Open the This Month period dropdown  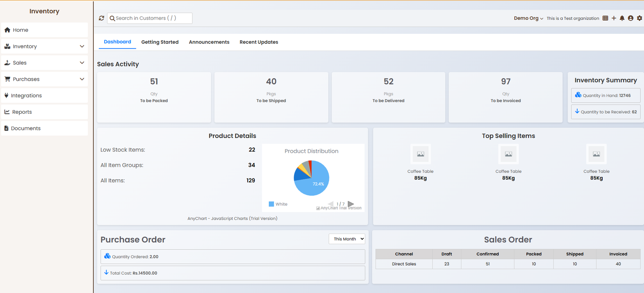coord(347,239)
